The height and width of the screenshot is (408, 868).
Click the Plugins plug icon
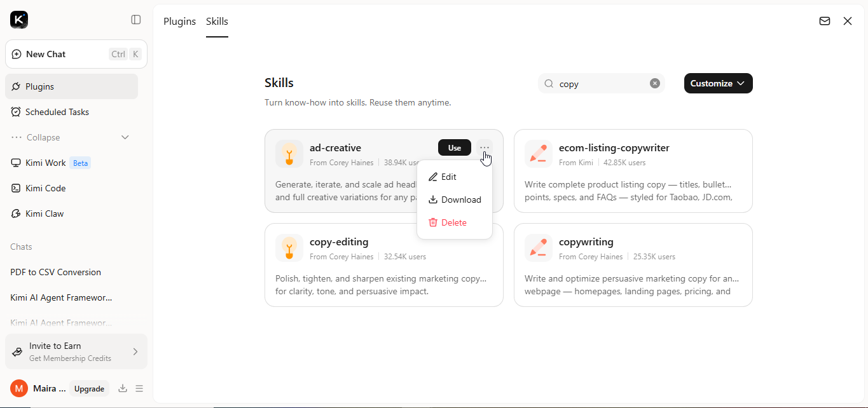click(x=17, y=86)
